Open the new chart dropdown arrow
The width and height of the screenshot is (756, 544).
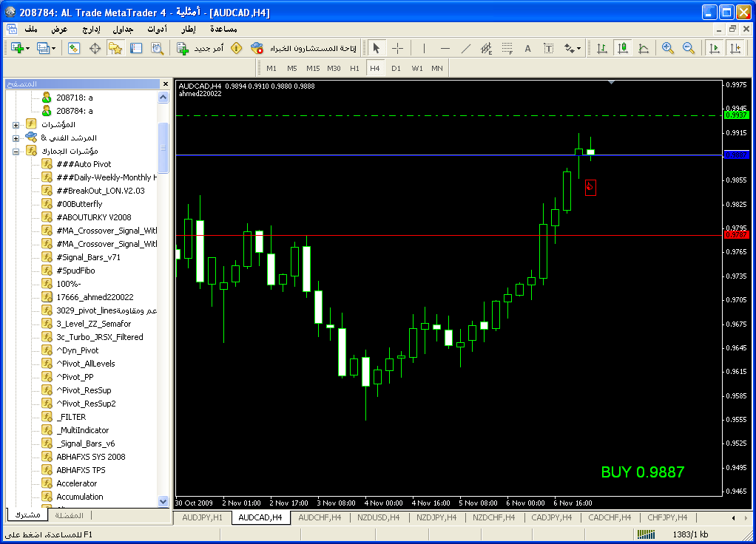[x=27, y=48]
